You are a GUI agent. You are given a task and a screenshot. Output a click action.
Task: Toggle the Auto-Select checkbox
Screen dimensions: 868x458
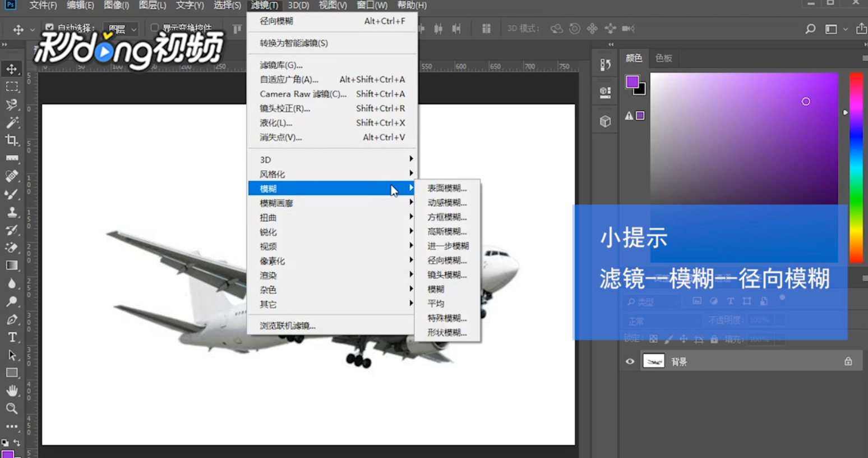click(x=49, y=28)
